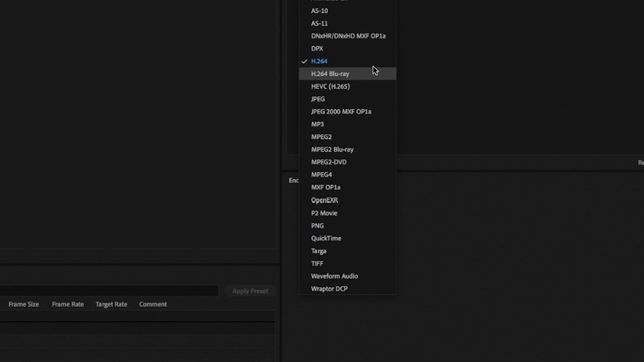
Task: Click the Frame Rate column header
Action: 68,304
